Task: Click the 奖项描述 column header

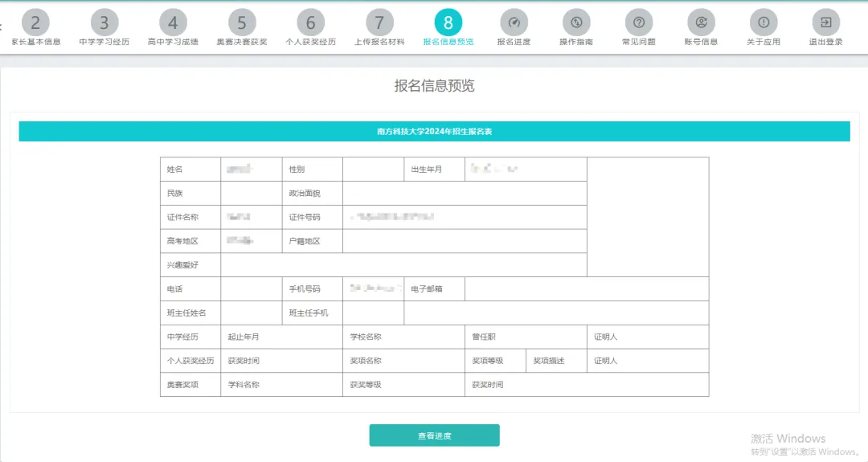Action: point(556,361)
